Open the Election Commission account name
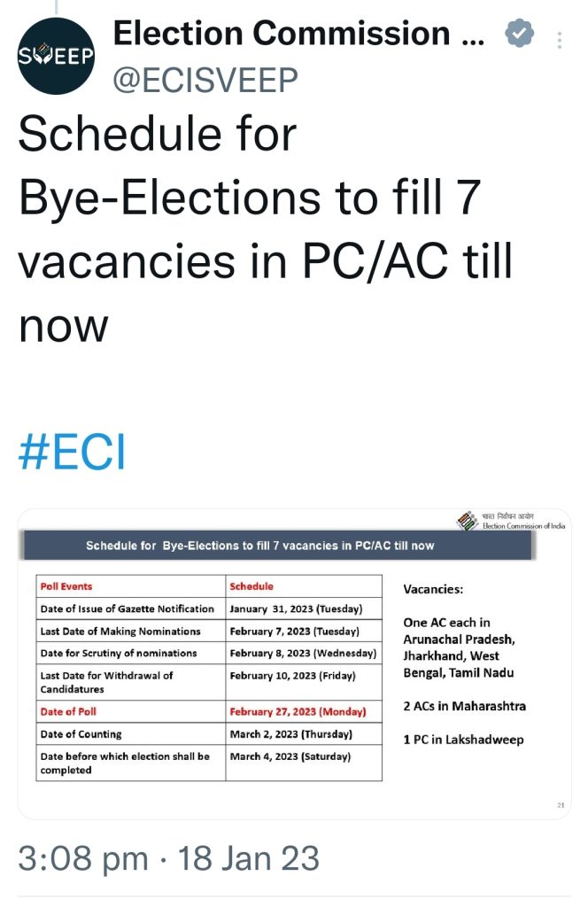This screenshot has height=907, width=588. point(298,33)
